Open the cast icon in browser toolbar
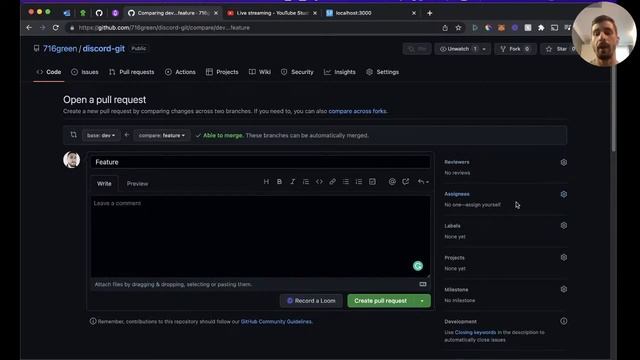640x360 pixels. pos(554,28)
